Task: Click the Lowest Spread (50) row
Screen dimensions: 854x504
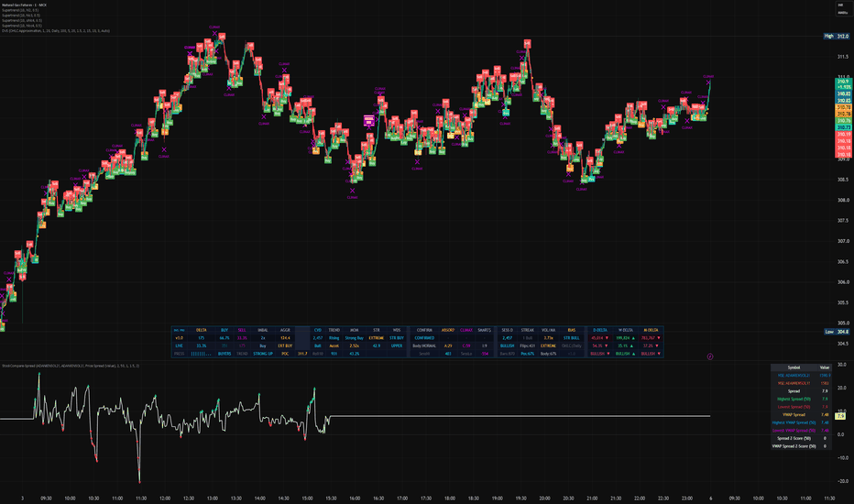Action: (801, 407)
